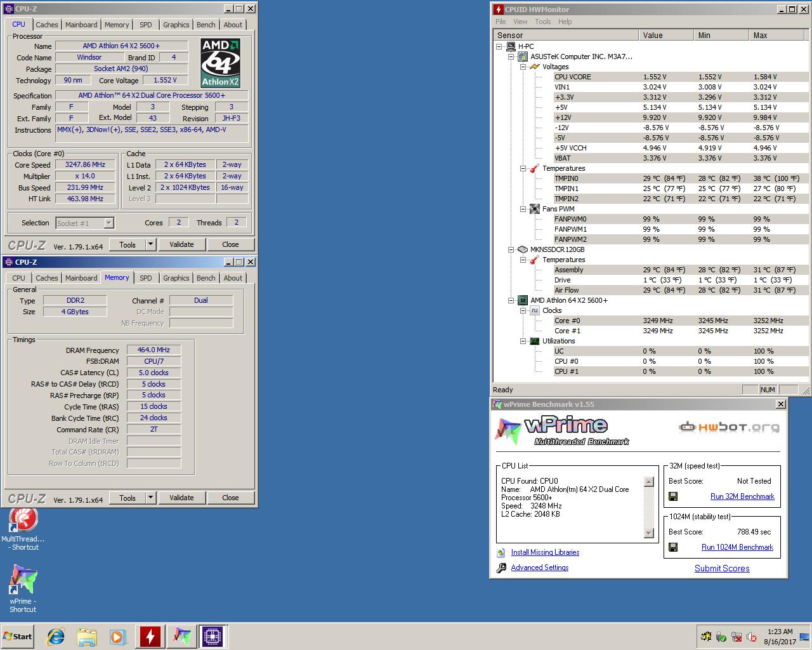Open the Tools dropdown arrow in top CPU-Z window
Screen dimensions: 812x650
[x=150, y=244]
